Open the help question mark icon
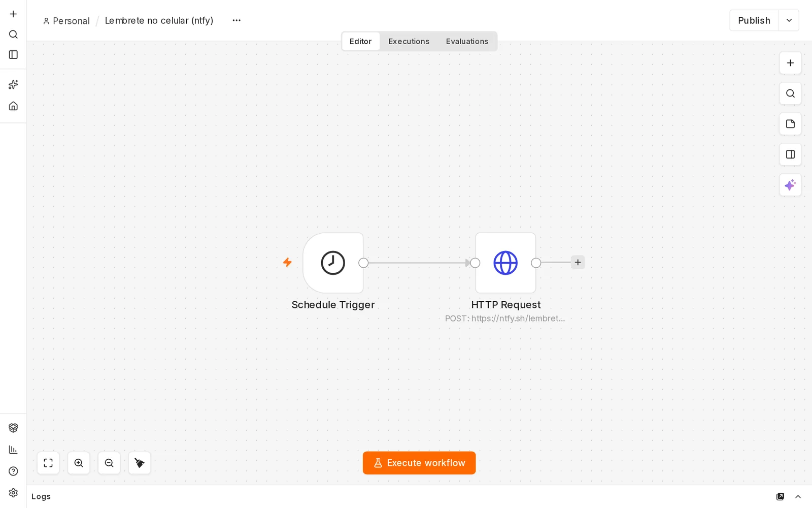This screenshot has height=508, width=812. [x=13, y=471]
